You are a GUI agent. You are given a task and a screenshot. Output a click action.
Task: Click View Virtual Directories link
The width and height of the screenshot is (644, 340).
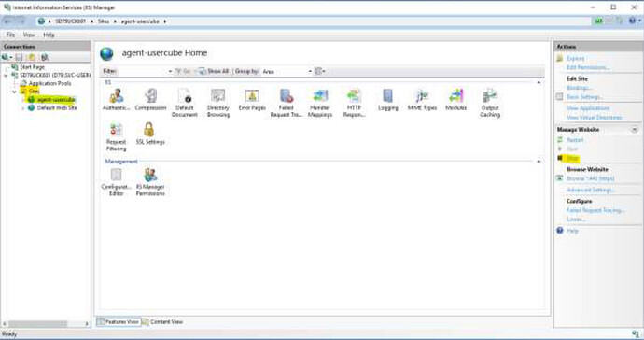click(594, 117)
